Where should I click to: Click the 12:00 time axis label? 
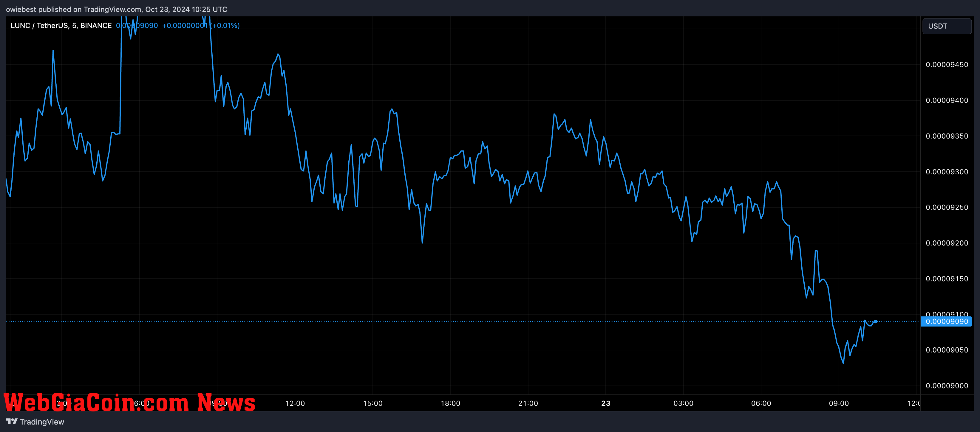click(x=295, y=403)
